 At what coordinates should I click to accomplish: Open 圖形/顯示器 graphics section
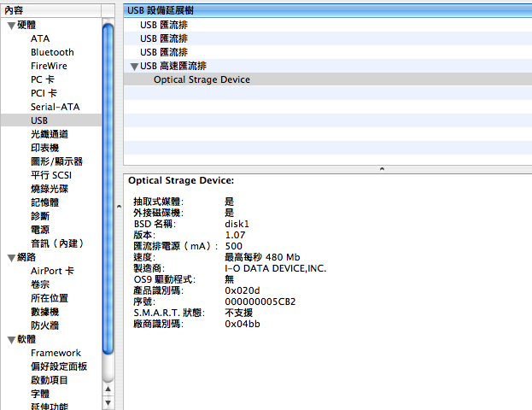click(x=56, y=161)
